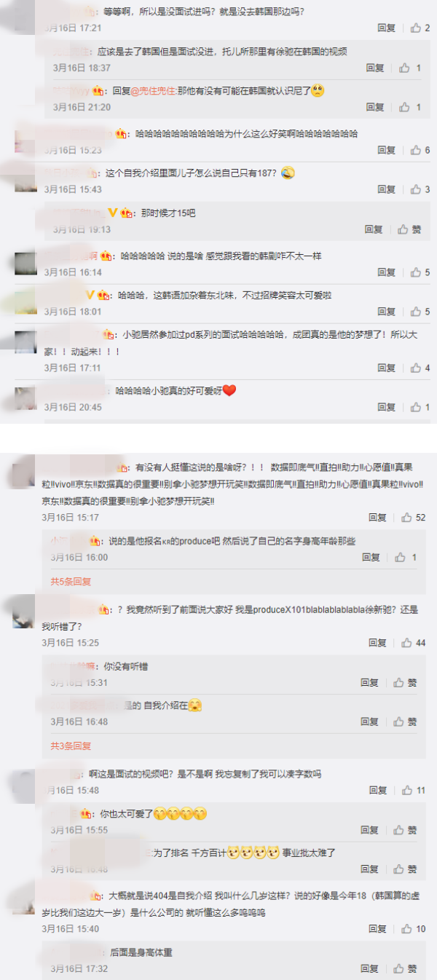Like the 187 height comment with 3 likes

420,189
